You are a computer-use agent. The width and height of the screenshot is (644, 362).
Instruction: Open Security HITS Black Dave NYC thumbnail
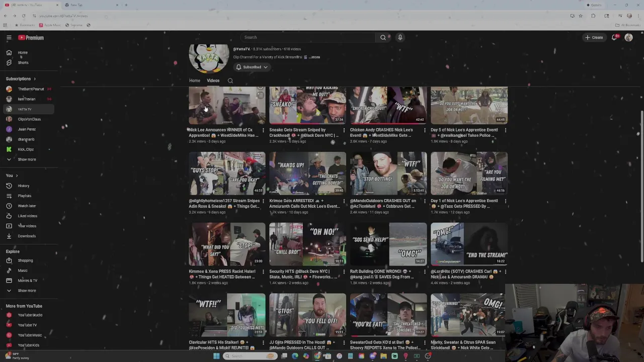click(307, 244)
